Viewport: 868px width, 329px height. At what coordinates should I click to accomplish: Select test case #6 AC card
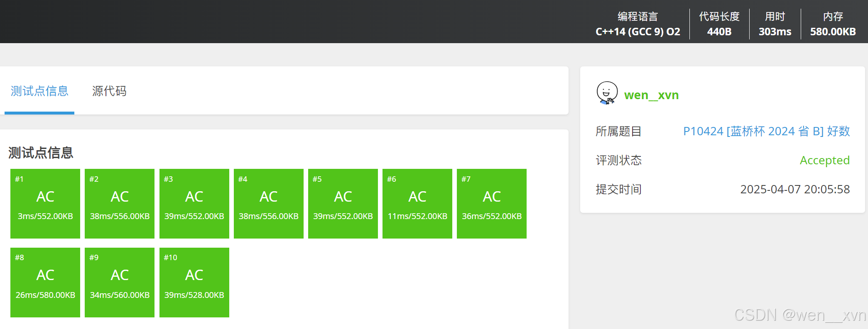pyautogui.click(x=417, y=204)
